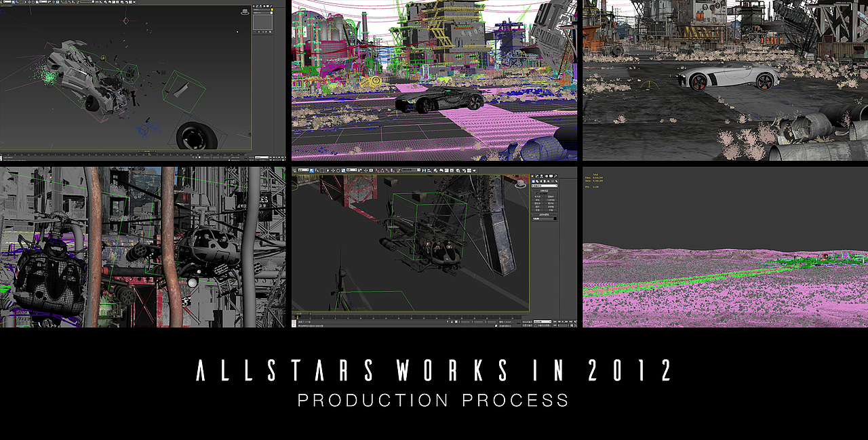Toggle Selection Lock in helicopter status bar
The width and height of the screenshot is (868, 440).
tap(452, 322)
